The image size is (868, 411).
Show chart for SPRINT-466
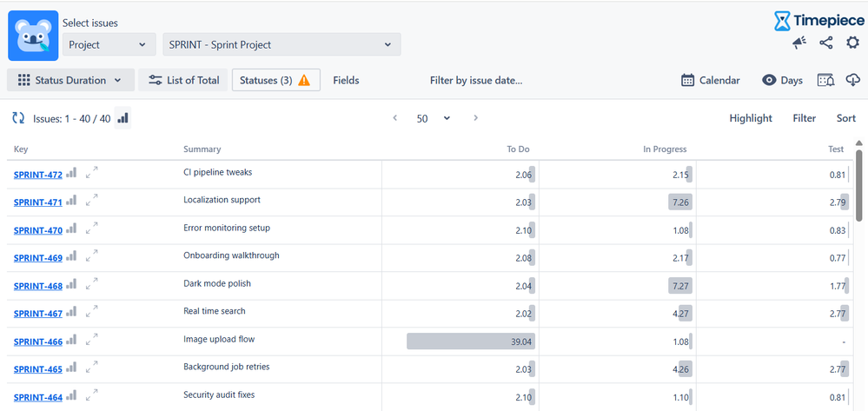tap(71, 340)
